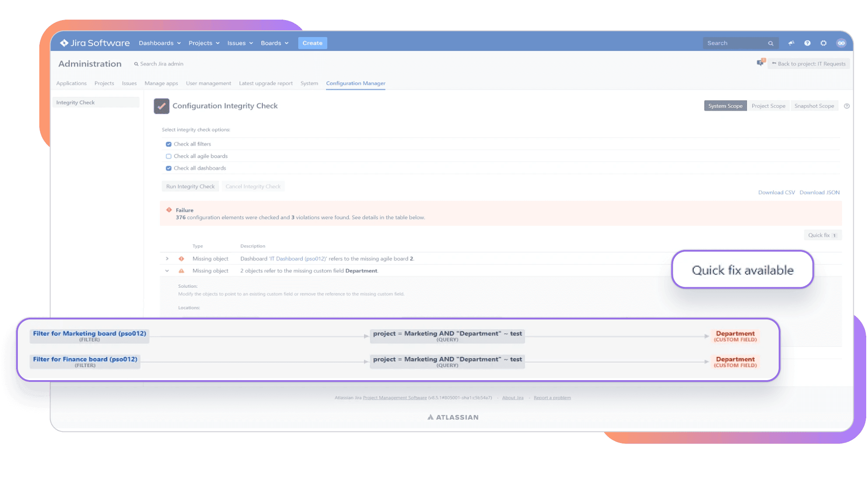Click the Jira Software logo
The height and width of the screenshot is (489, 868).
(x=95, y=43)
